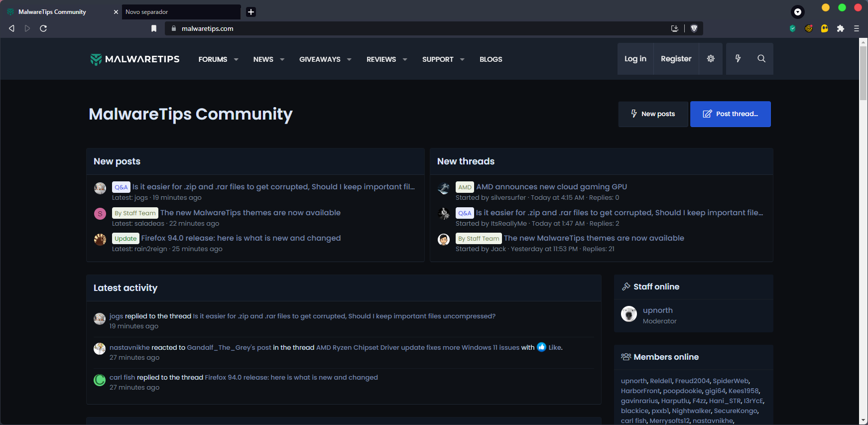Click the page vertical scrollbar thumb

point(864,74)
